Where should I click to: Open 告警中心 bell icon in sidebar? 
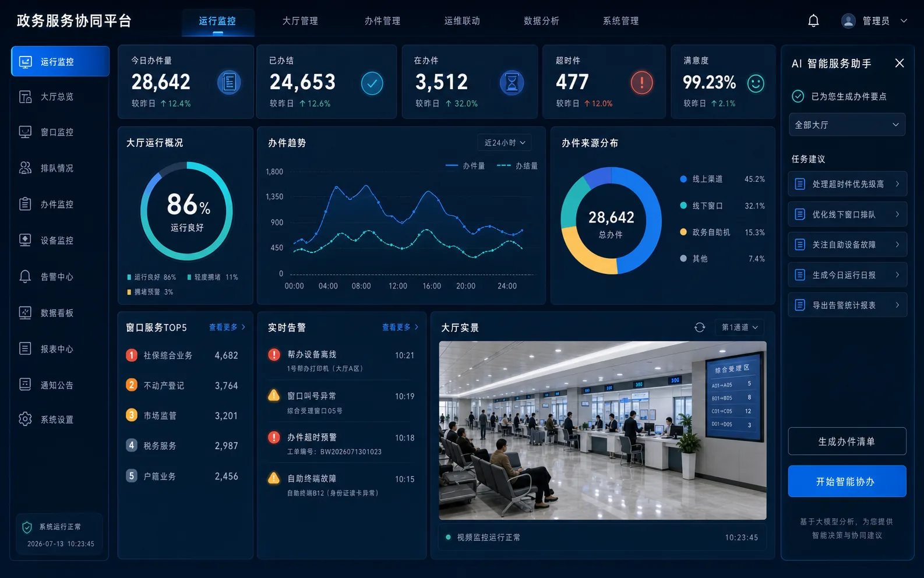(x=25, y=277)
